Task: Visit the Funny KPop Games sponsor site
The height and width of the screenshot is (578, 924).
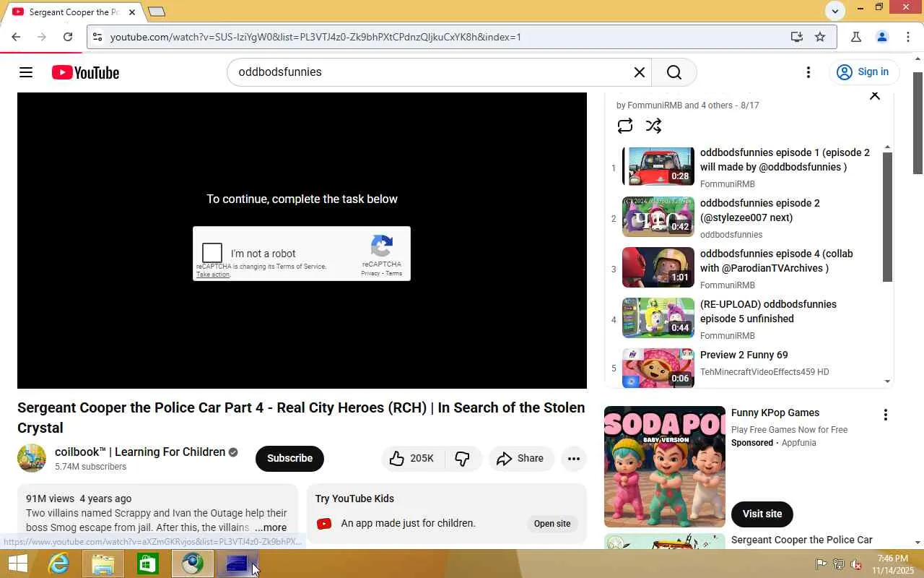Action: coord(762,514)
